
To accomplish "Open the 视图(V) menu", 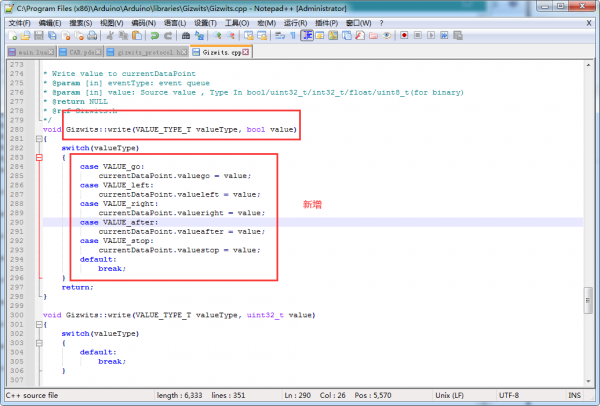I will (x=111, y=23).
